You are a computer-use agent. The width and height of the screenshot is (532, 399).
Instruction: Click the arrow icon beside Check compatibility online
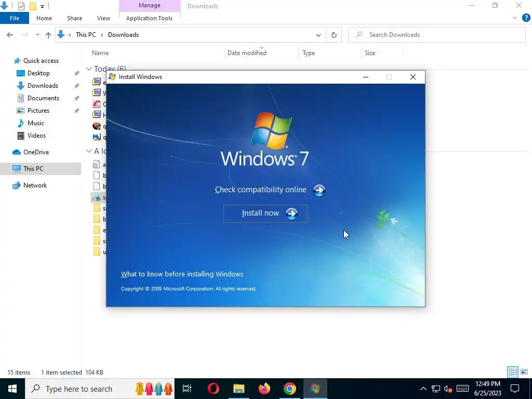[x=319, y=190]
